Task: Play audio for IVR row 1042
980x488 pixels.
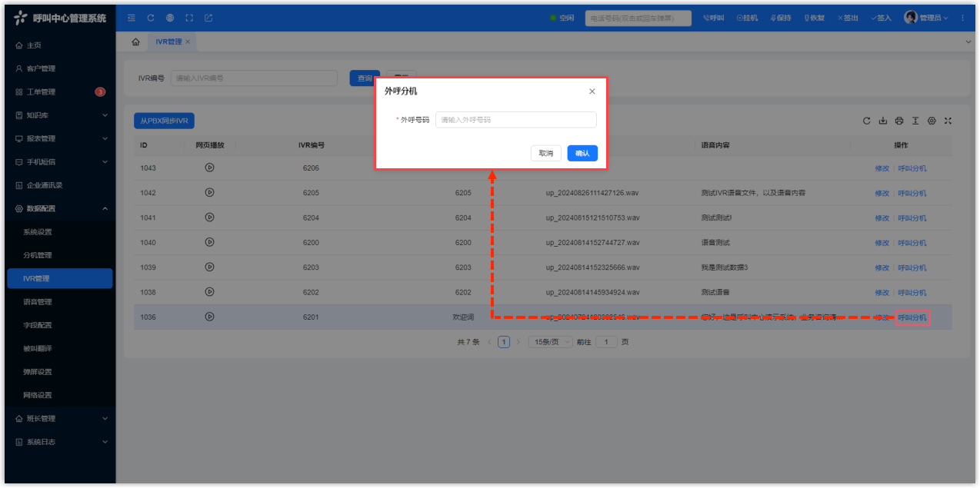Action: (209, 192)
